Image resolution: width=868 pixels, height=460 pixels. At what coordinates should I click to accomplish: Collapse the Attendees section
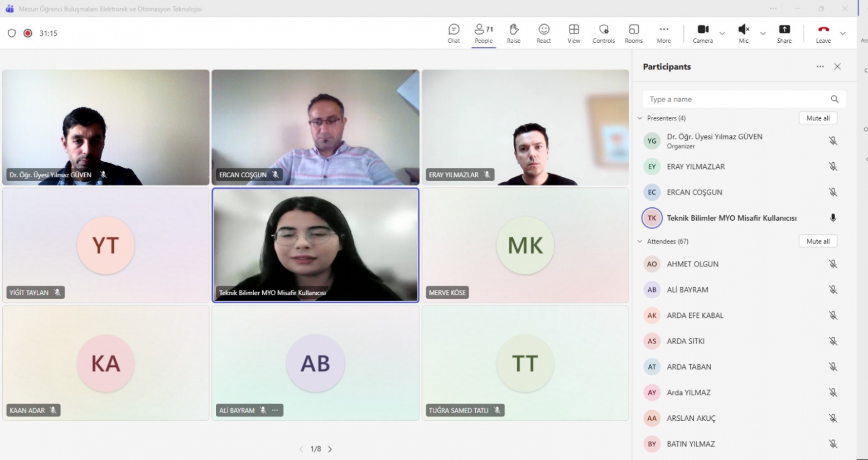coord(640,241)
